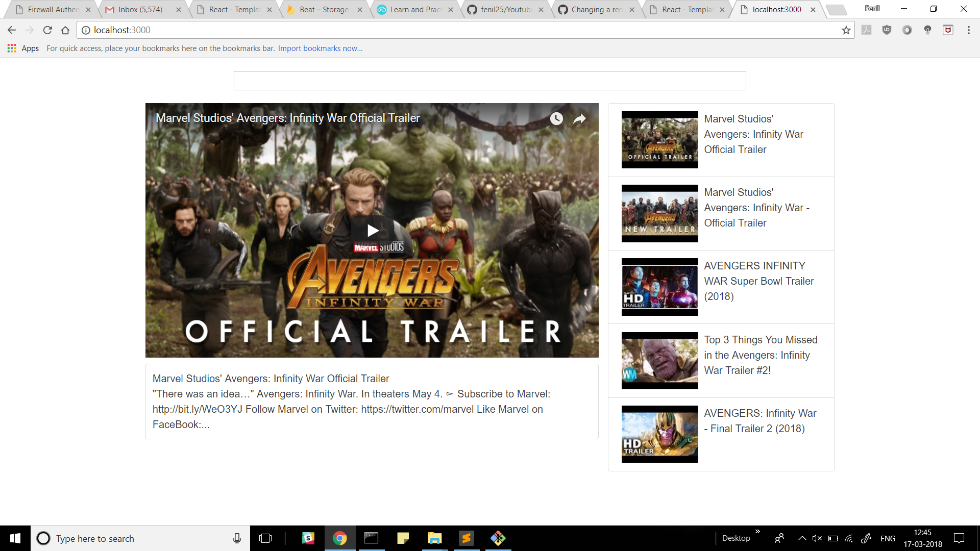Image resolution: width=980 pixels, height=551 pixels.
Task: Open the Chrome menu with three dots
Action: [x=969, y=30]
